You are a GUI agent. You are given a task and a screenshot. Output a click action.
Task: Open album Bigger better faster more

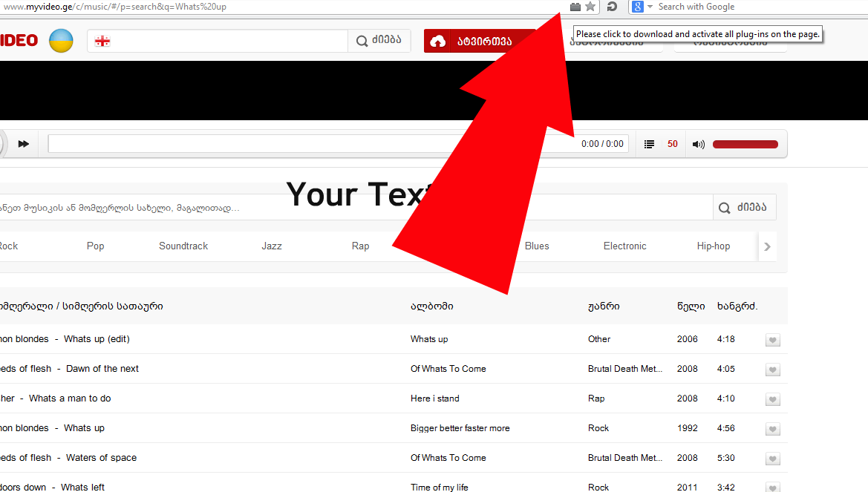pos(460,428)
